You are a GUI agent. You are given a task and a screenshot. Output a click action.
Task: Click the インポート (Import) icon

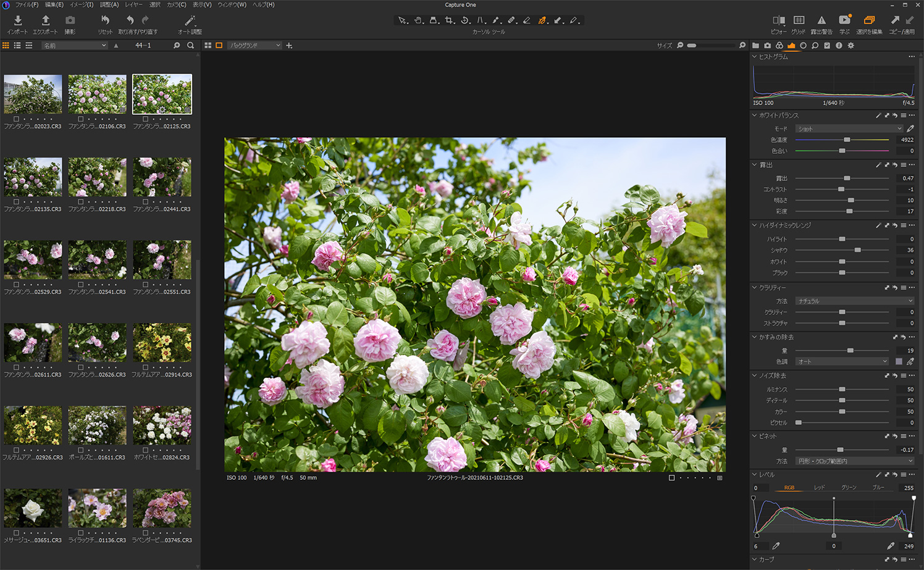(x=17, y=21)
